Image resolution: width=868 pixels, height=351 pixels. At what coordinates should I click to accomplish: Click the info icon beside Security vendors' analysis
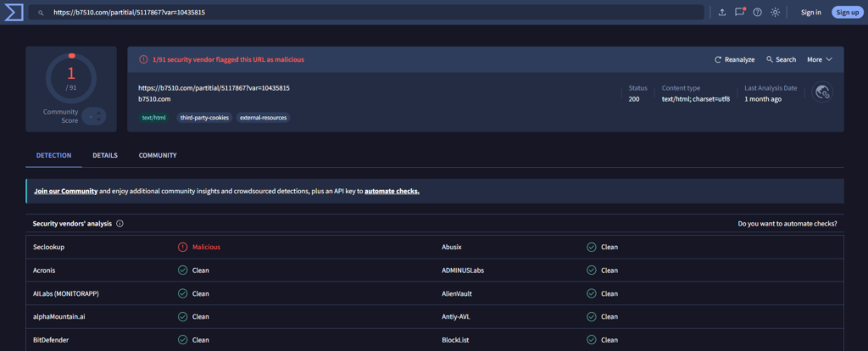(x=120, y=224)
